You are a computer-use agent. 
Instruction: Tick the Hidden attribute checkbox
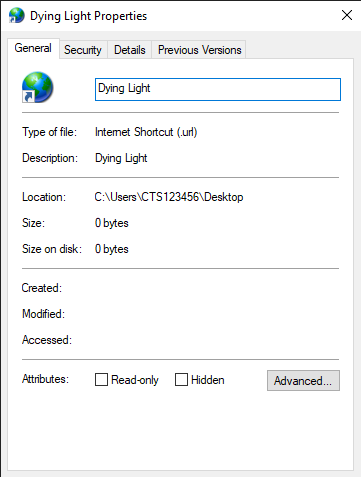181,379
